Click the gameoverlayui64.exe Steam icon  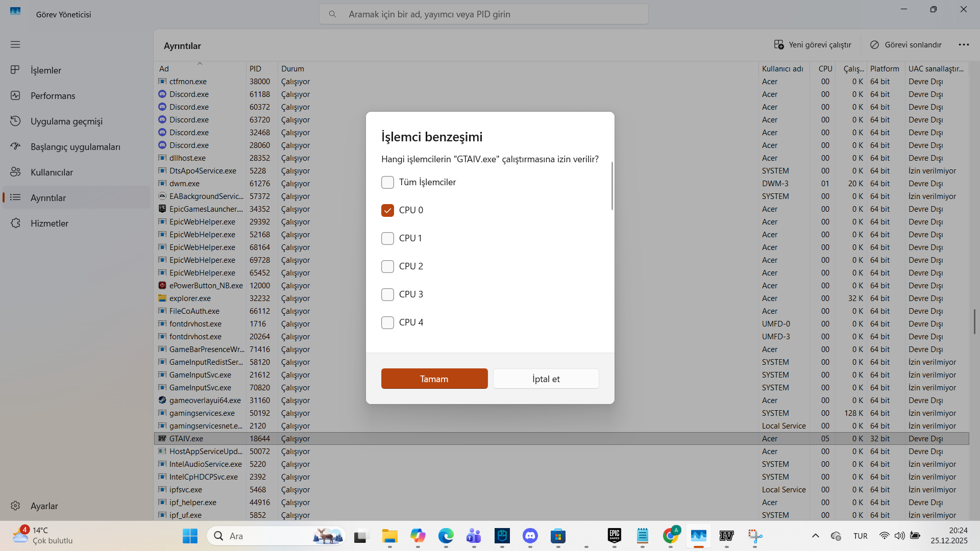click(x=162, y=400)
